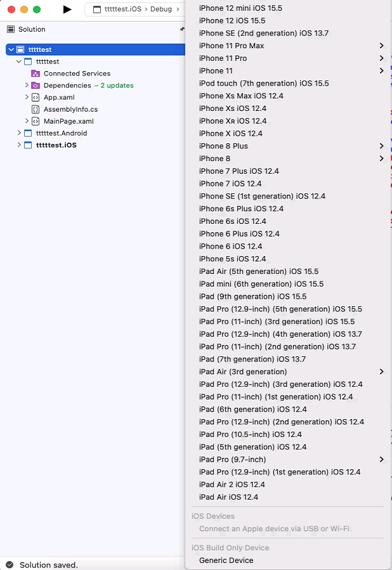This screenshot has width=392, height=570.
Task: Click the ttttttest.iOS project icon
Action: pyautogui.click(x=27, y=145)
